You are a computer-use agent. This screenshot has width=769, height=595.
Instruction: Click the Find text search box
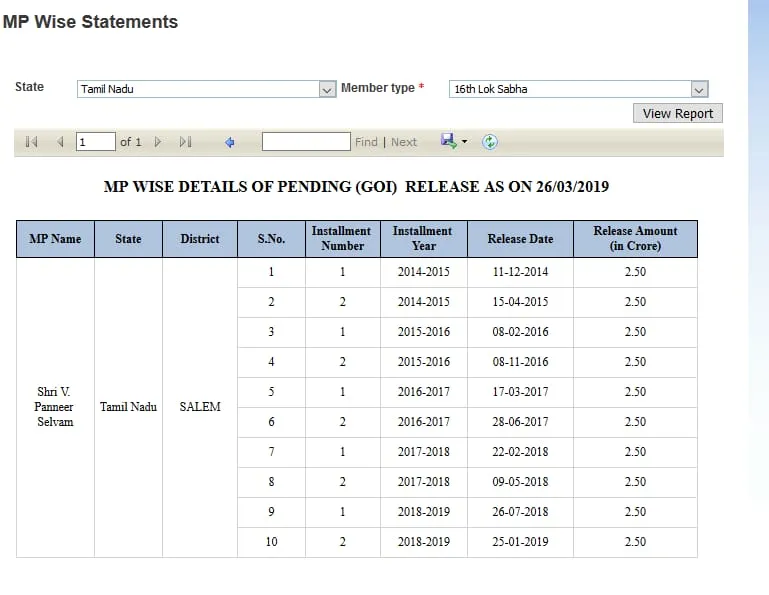click(x=306, y=142)
